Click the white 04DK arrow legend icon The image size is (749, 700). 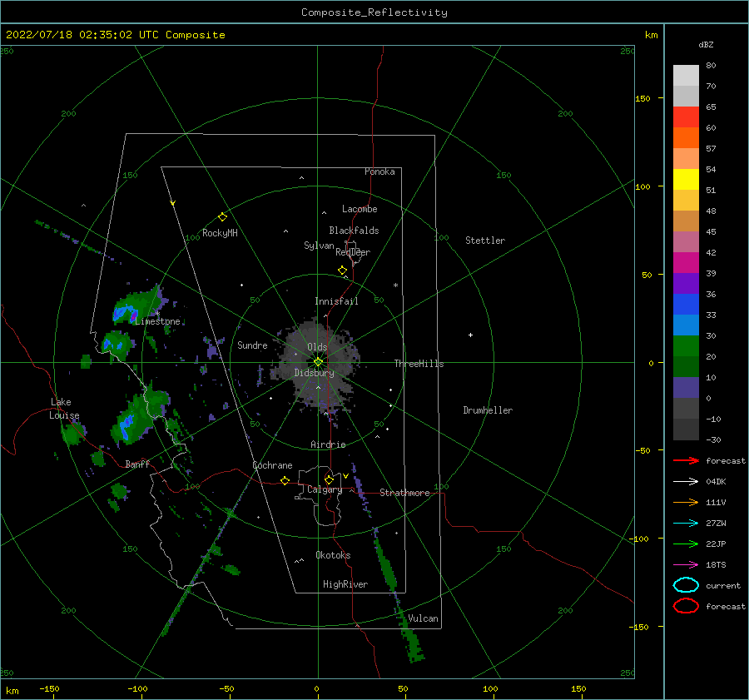686,482
